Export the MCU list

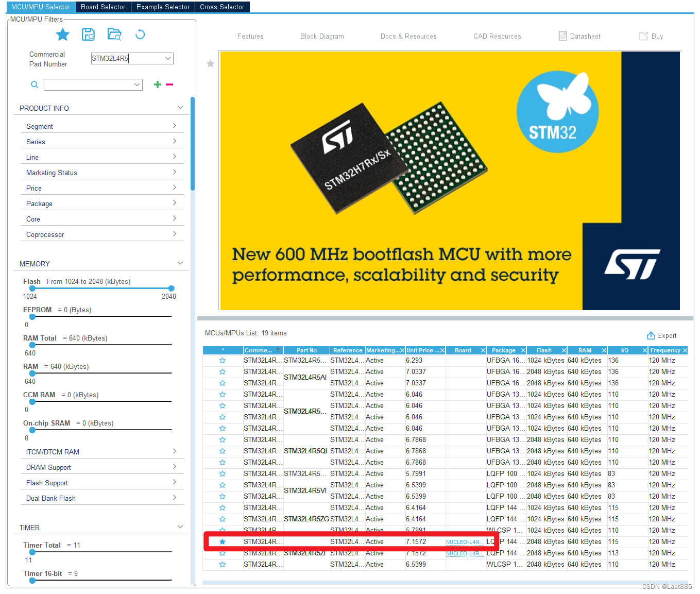click(x=662, y=335)
